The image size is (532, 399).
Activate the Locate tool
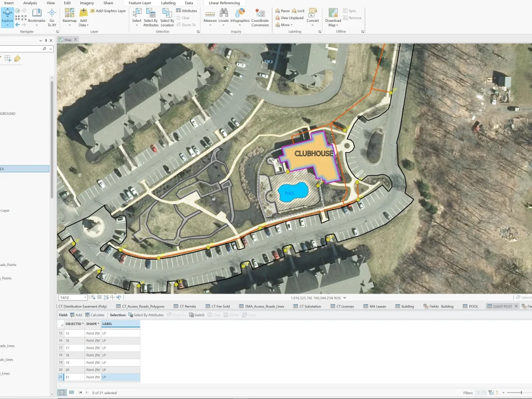pyautogui.click(x=225, y=14)
